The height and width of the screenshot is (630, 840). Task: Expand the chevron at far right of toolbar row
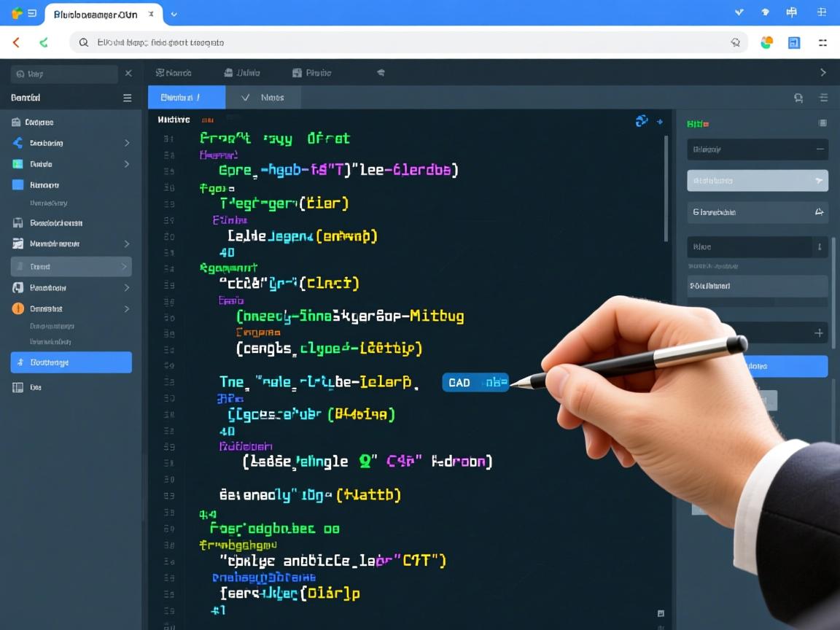pos(822,73)
